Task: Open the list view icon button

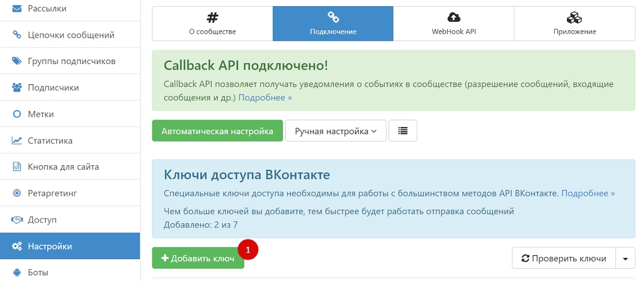Action: coord(403,131)
